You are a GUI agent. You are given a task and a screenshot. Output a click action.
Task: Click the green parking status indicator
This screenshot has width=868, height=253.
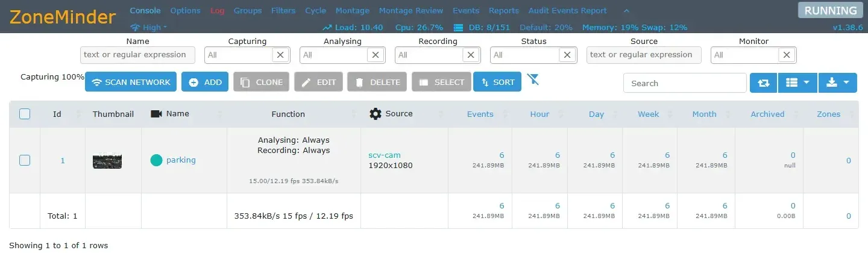pyautogui.click(x=156, y=160)
